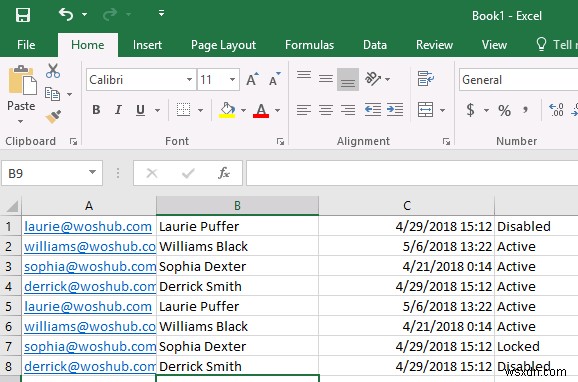578x382 pixels.
Task: Toggle bottom align
Action: coord(348,79)
